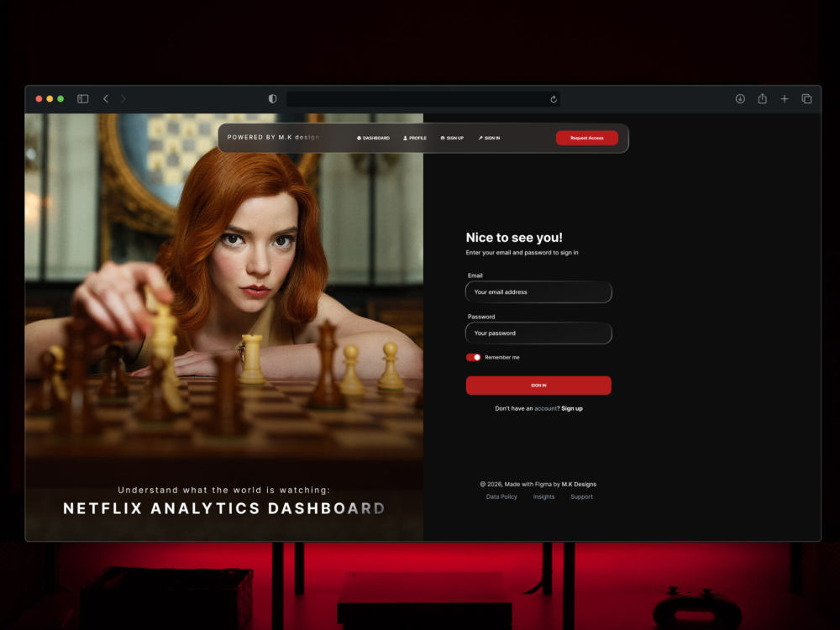This screenshot has height=630, width=840.
Task: Show downloads from the toolbar icon
Action: tap(740, 98)
